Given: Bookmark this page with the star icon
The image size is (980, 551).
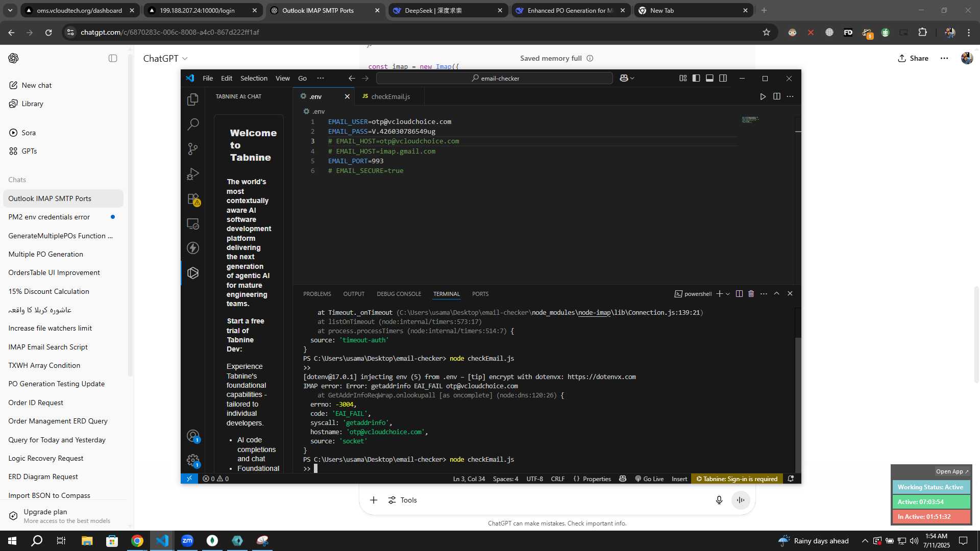Looking at the screenshot, I should tap(766, 32).
